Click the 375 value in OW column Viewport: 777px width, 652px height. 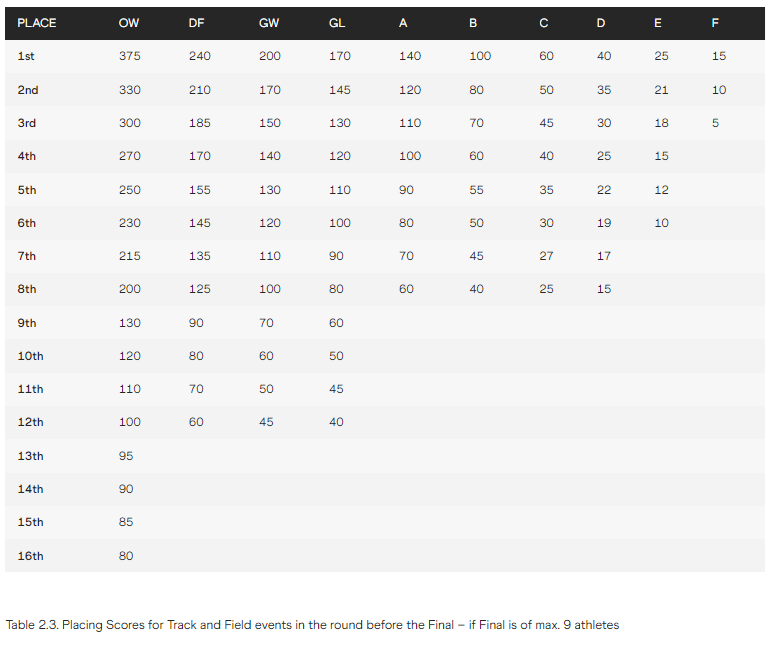(x=129, y=56)
